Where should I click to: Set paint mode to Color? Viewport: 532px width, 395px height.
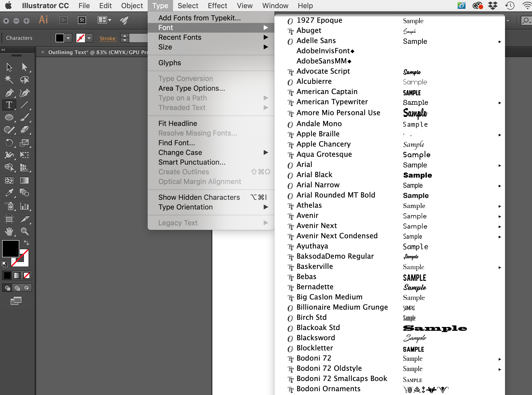pyautogui.click(x=7, y=275)
